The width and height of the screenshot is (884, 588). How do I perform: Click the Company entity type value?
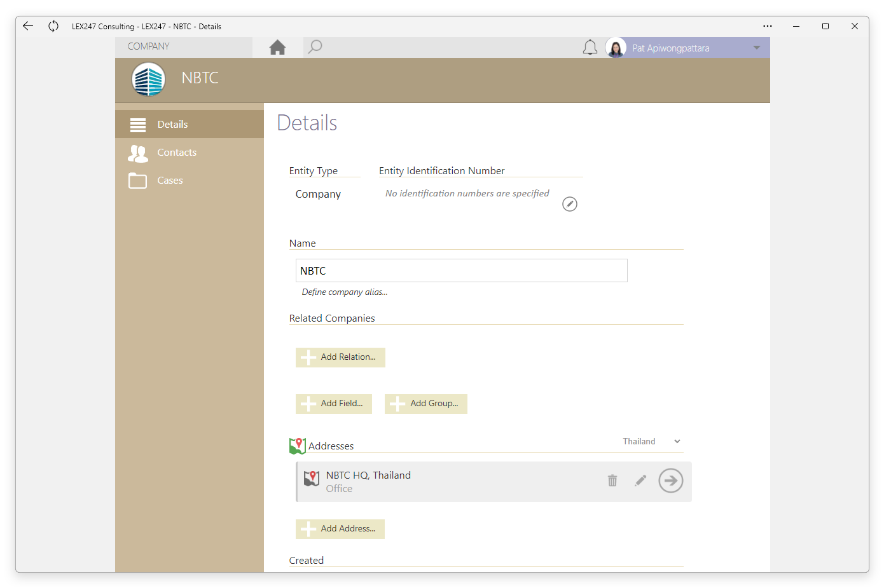pyautogui.click(x=318, y=194)
